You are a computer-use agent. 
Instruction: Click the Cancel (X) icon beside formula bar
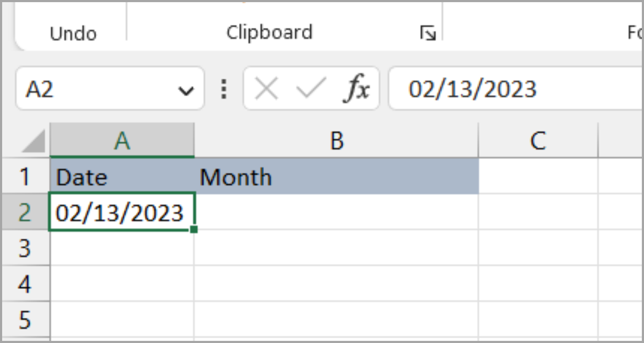266,88
